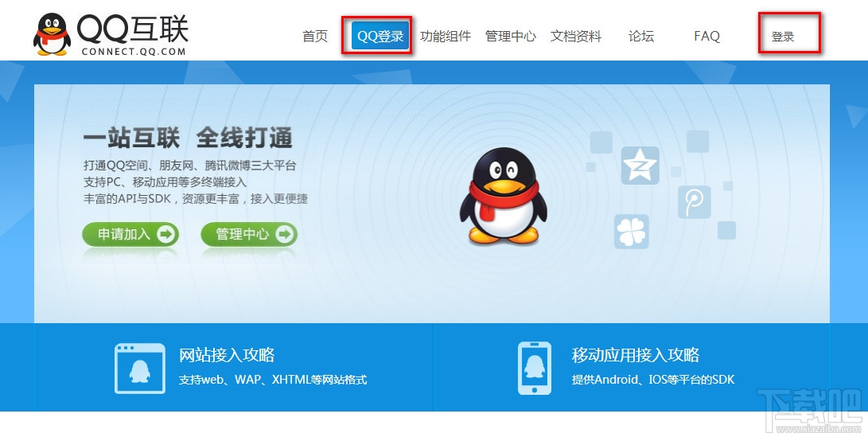The image size is (868, 437).
Task: Click the text 支持web、WAP、XHTML等网站格式
Action: coord(273,380)
